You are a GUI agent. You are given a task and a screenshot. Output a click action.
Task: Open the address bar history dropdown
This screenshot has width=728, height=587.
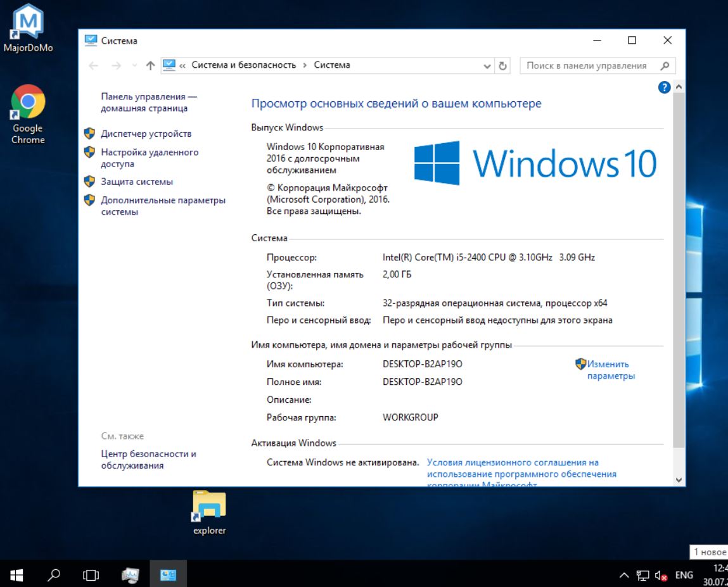pyautogui.click(x=486, y=65)
